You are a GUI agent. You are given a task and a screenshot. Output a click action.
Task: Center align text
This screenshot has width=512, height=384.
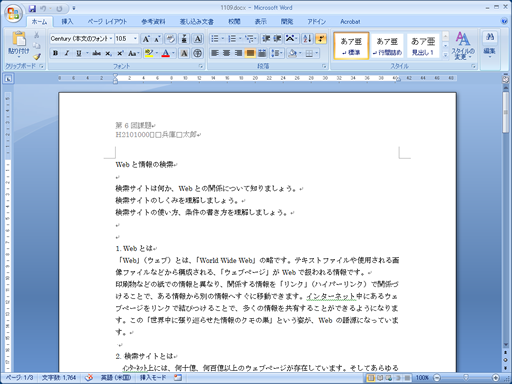[227, 53]
